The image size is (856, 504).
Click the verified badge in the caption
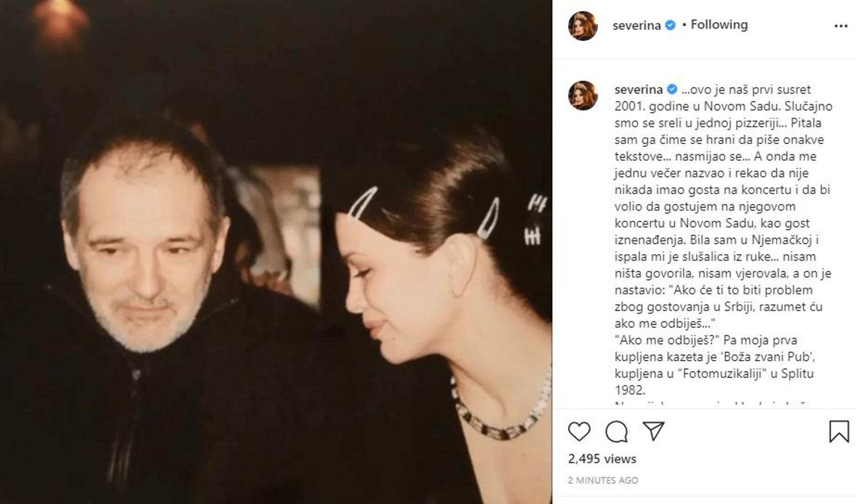tap(672, 89)
